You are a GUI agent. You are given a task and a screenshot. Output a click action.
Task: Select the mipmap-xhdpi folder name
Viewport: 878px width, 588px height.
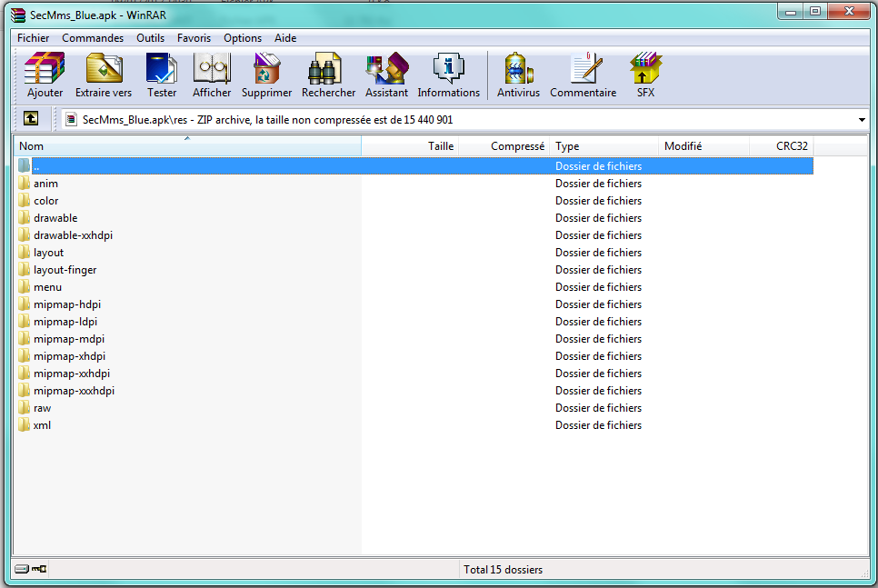[x=69, y=356]
